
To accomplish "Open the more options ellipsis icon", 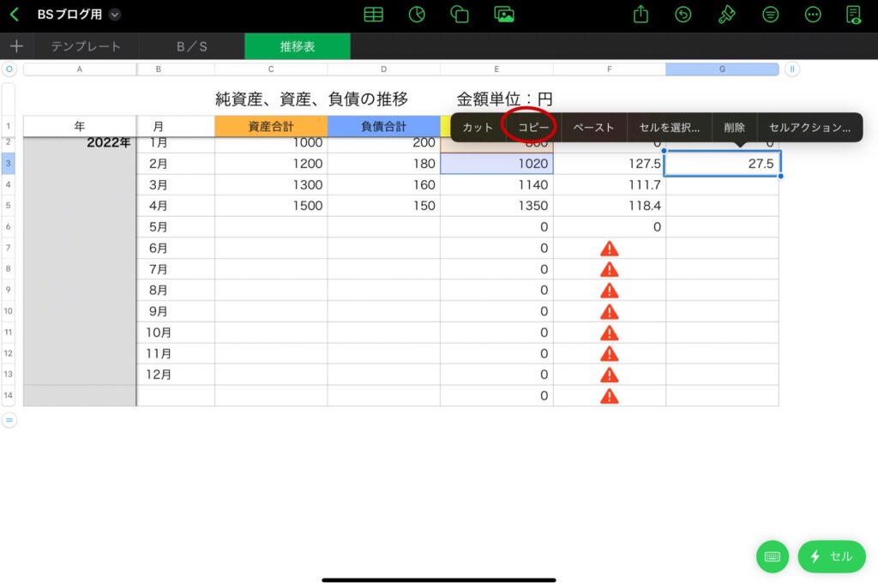I will pyautogui.click(x=813, y=15).
